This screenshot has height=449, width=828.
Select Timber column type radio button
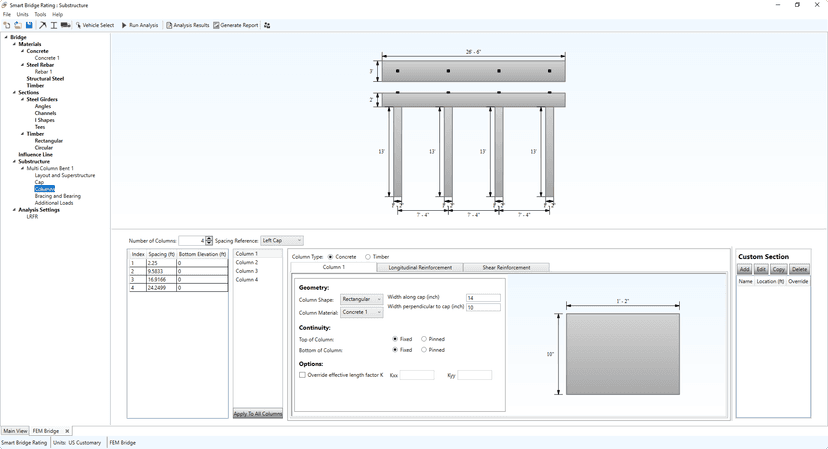pos(368,257)
